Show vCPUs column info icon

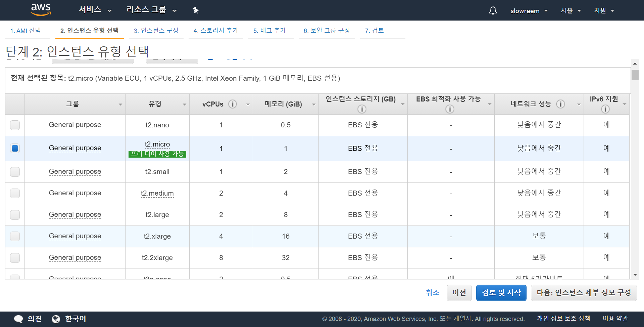coord(233,104)
